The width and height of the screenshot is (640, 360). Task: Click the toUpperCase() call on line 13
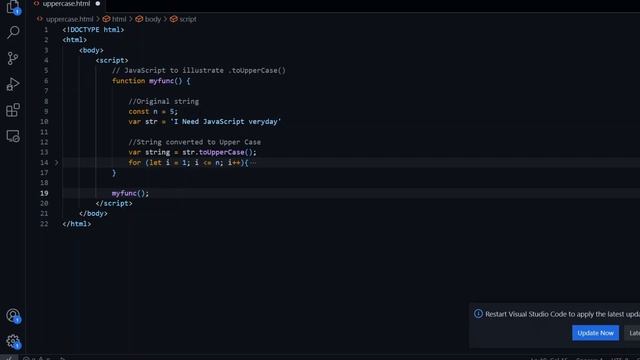tap(228, 152)
